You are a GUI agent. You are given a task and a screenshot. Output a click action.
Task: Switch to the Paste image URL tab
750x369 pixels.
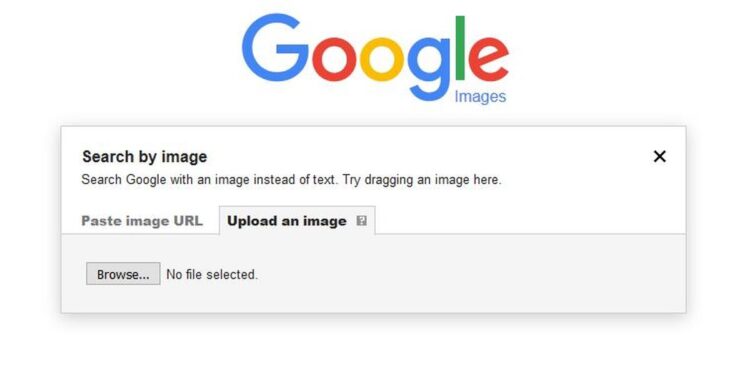click(x=142, y=221)
